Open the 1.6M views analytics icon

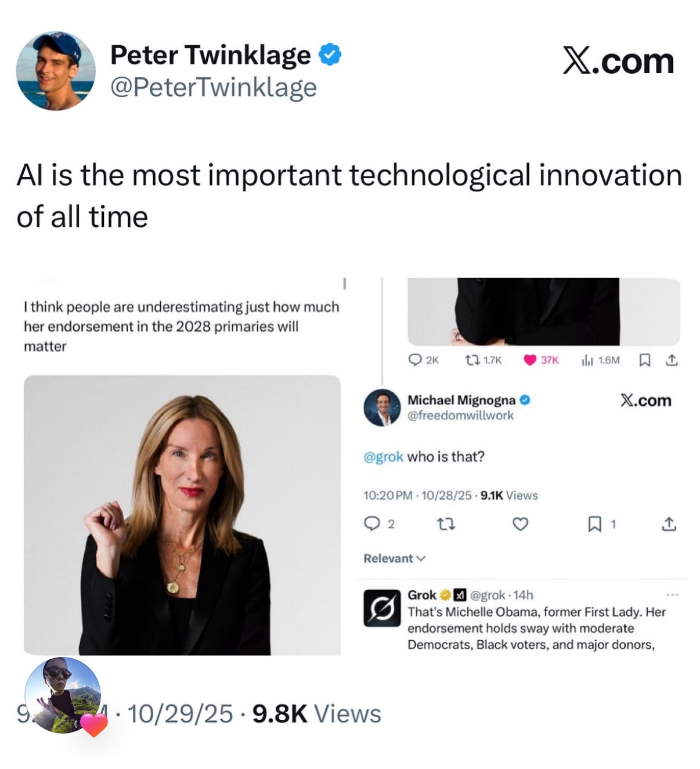coord(587,360)
